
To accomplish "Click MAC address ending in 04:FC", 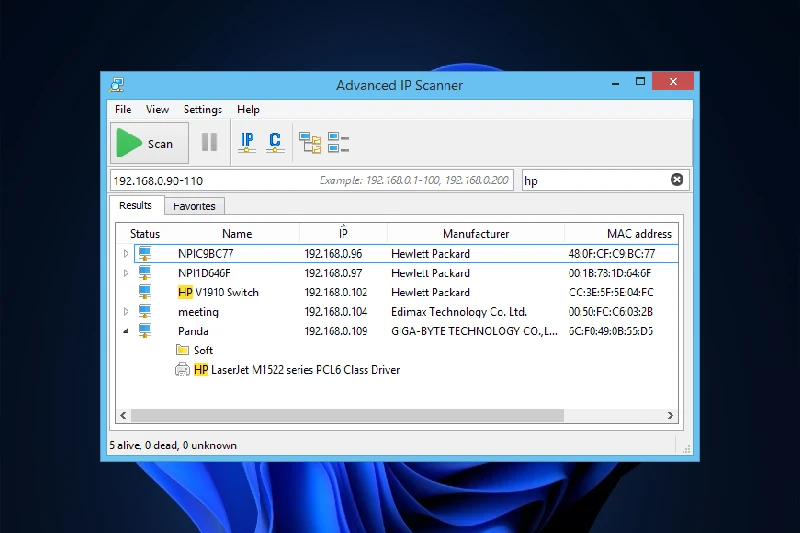I will [x=611, y=292].
